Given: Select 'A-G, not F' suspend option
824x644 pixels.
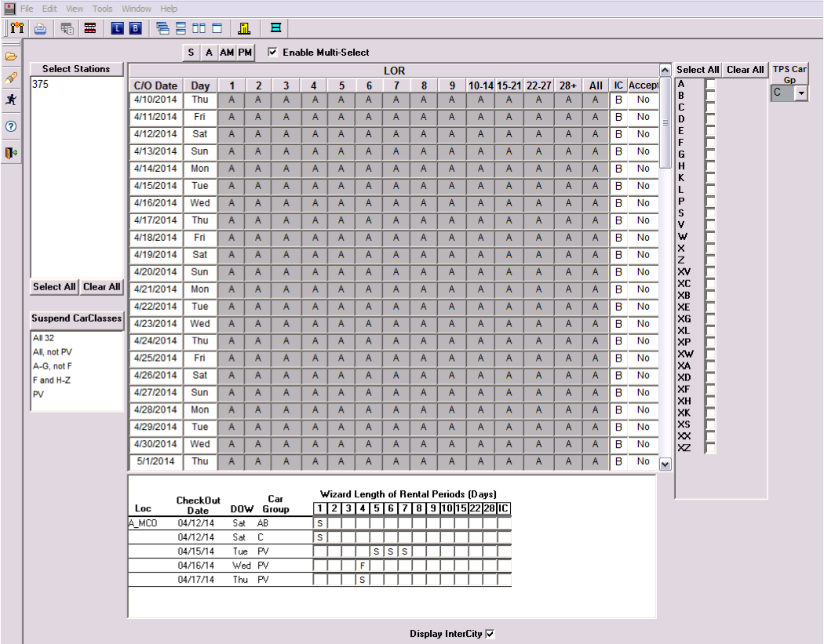Looking at the screenshot, I should (53, 366).
